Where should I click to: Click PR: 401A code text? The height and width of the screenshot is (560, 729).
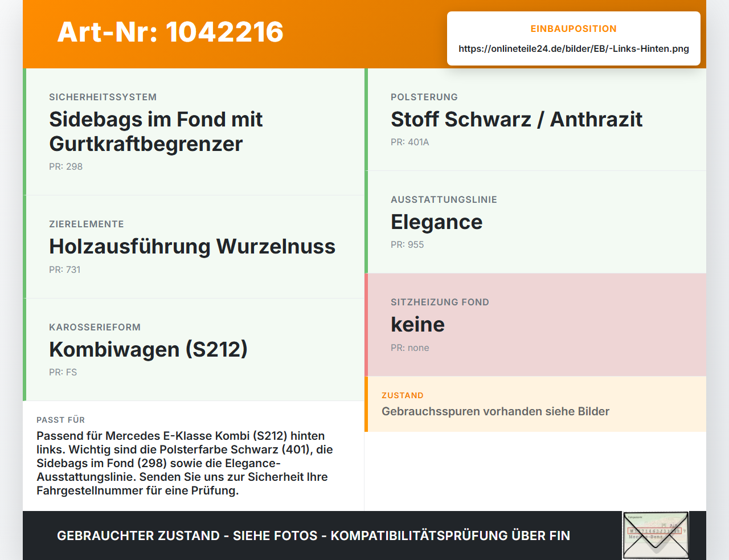pyautogui.click(x=409, y=142)
